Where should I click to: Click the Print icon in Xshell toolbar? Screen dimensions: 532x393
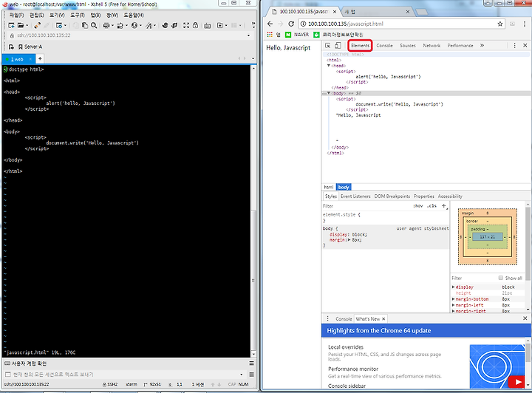[106, 25]
